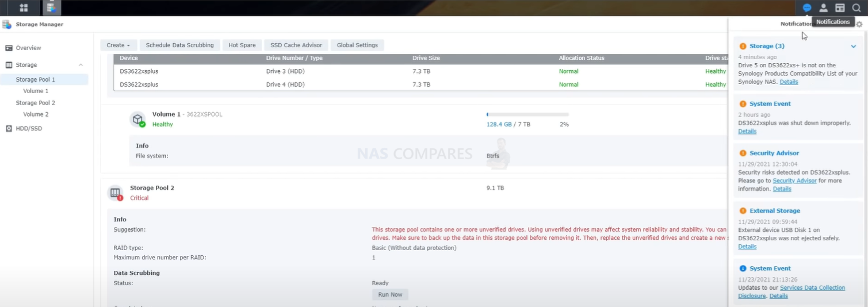Select Volume 1 in the sidebar
Image resolution: width=868 pixels, height=307 pixels.
pos(36,91)
